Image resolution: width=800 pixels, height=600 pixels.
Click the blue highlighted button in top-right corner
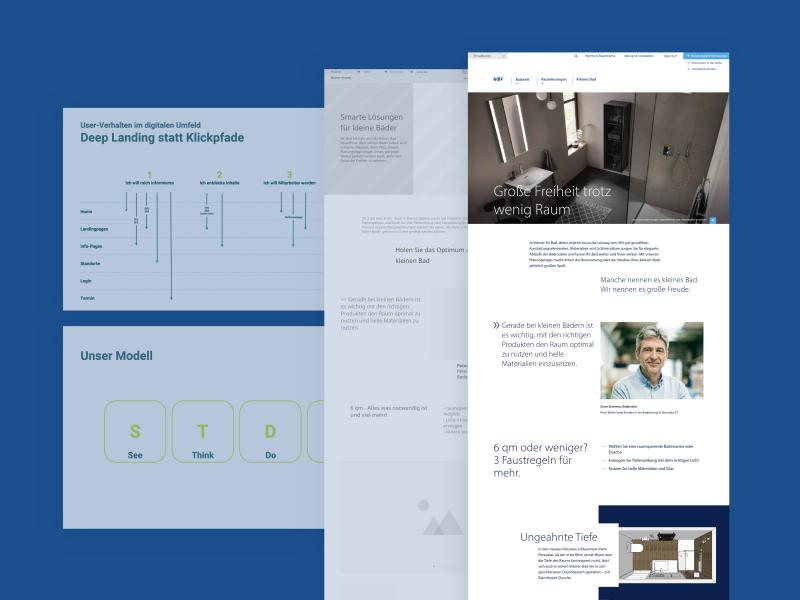pyautogui.click(x=707, y=57)
